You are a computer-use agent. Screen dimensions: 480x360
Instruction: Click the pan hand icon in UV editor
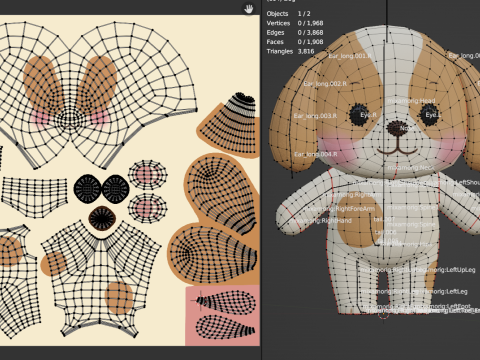(248, 9)
